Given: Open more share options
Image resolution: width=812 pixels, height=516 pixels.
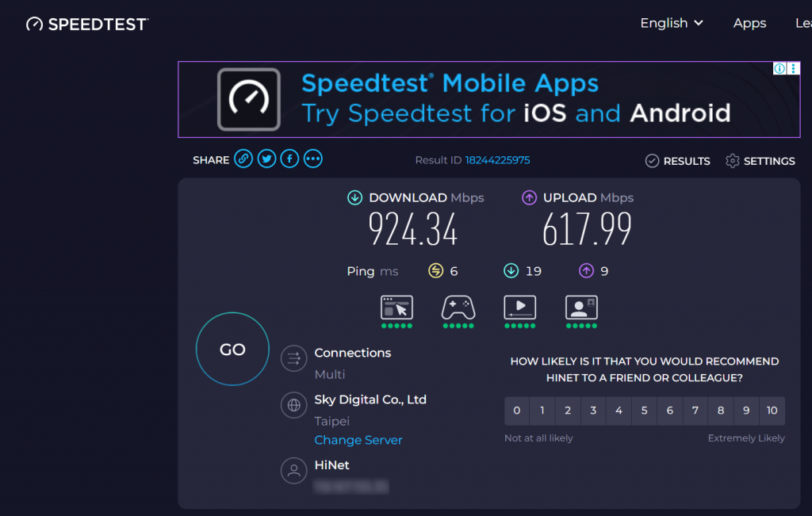Looking at the screenshot, I should (313, 159).
